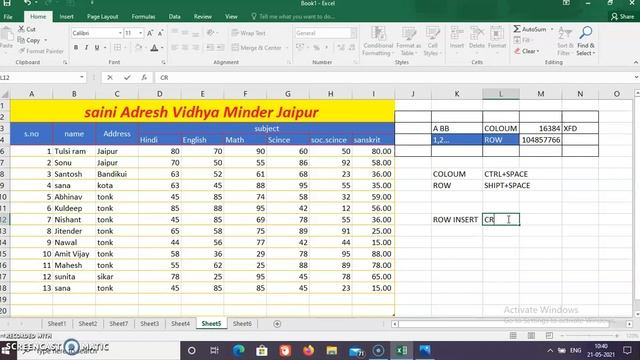Apply the fill color bucket
Image resolution: width=640 pixels, height=360 pixels.
point(138,48)
